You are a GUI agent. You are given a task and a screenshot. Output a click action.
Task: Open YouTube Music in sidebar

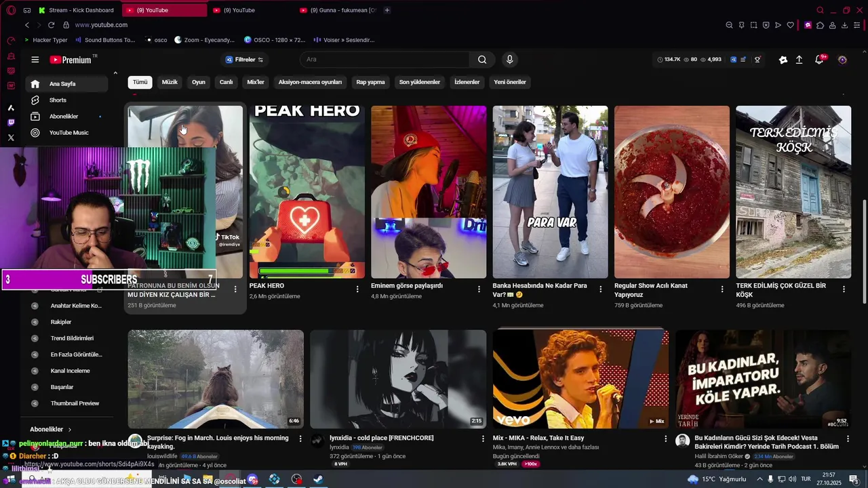(x=66, y=133)
